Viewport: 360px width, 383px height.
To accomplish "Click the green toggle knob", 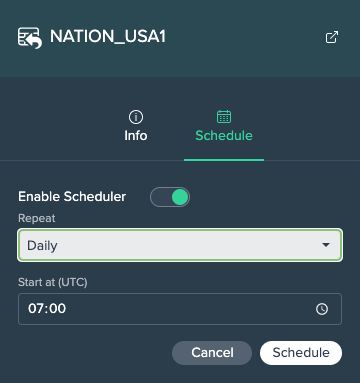I will [x=180, y=197].
